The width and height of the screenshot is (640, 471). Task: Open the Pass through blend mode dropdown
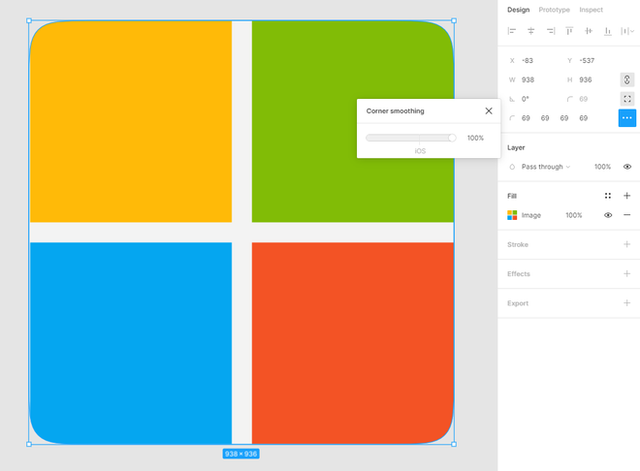tap(545, 167)
